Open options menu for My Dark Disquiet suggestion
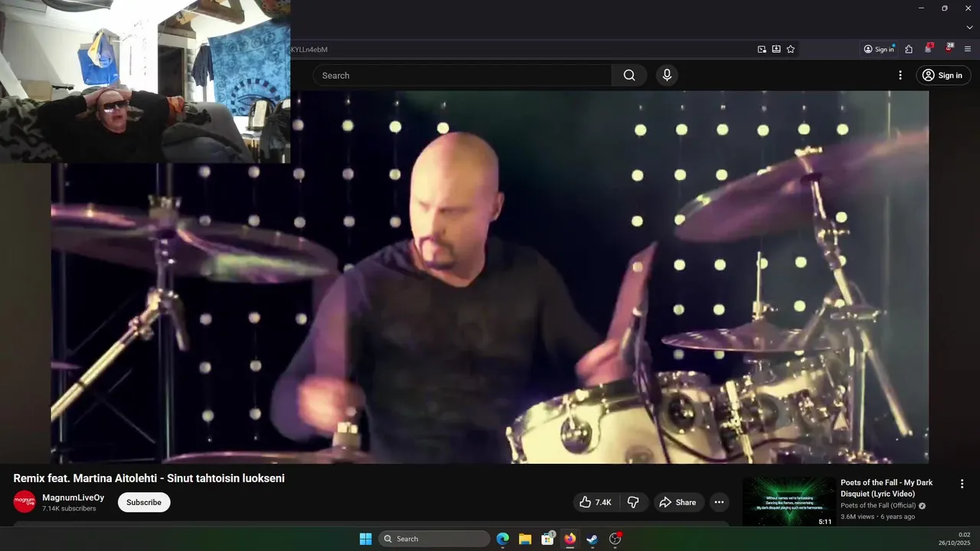The image size is (980, 551). point(962,484)
